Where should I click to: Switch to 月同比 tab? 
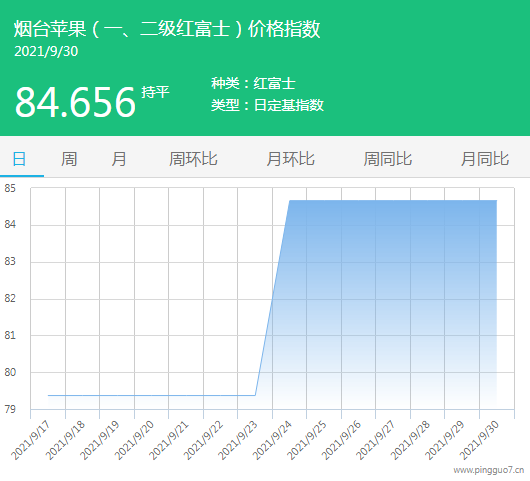click(485, 159)
